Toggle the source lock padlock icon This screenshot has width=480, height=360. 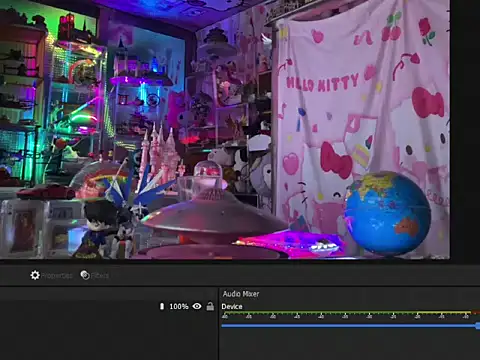click(210, 306)
